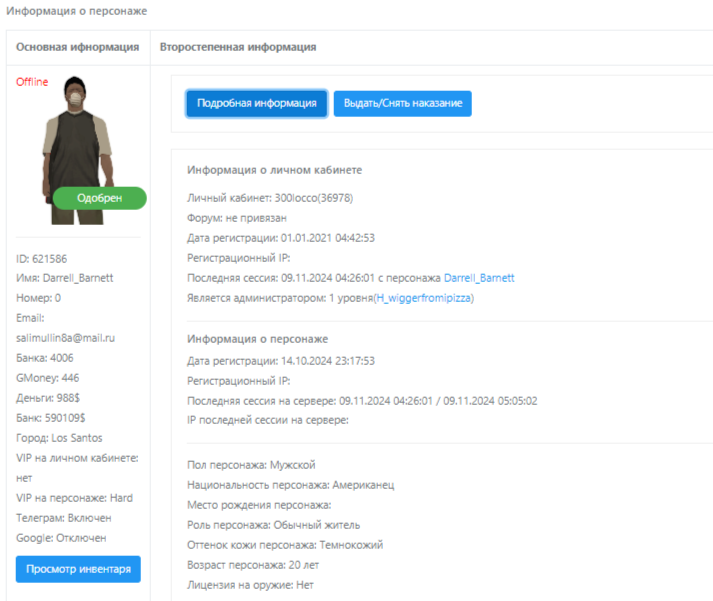This screenshot has width=713, height=601.
Task: Open the Второстепенная информация tab
Action: 238,47
